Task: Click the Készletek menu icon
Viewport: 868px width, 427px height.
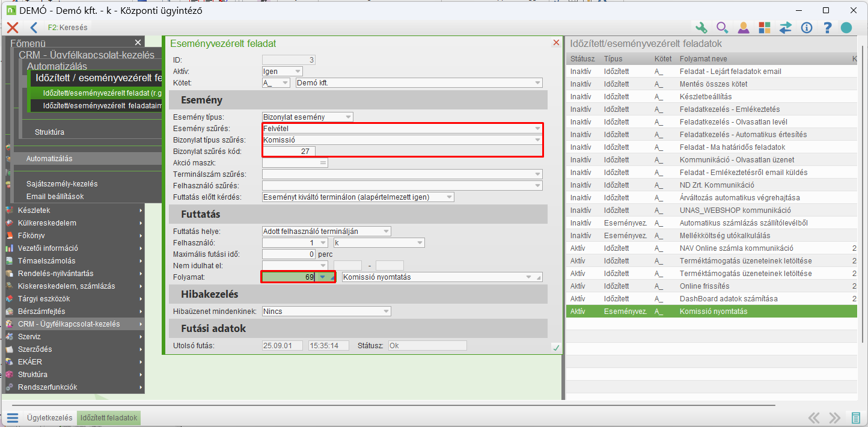Action: pos(9,210)
